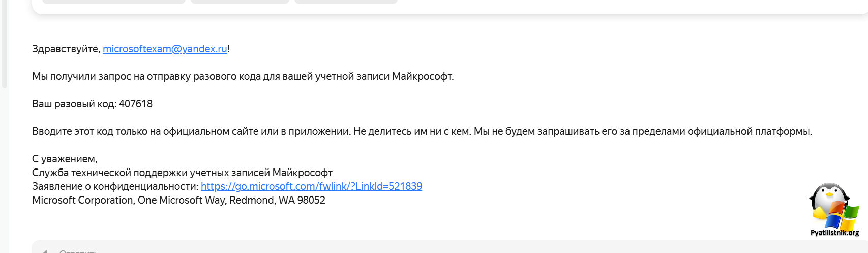Click the greeting word Здравствуйте
The image size is (868, 253).
click(x=66, y=49)
